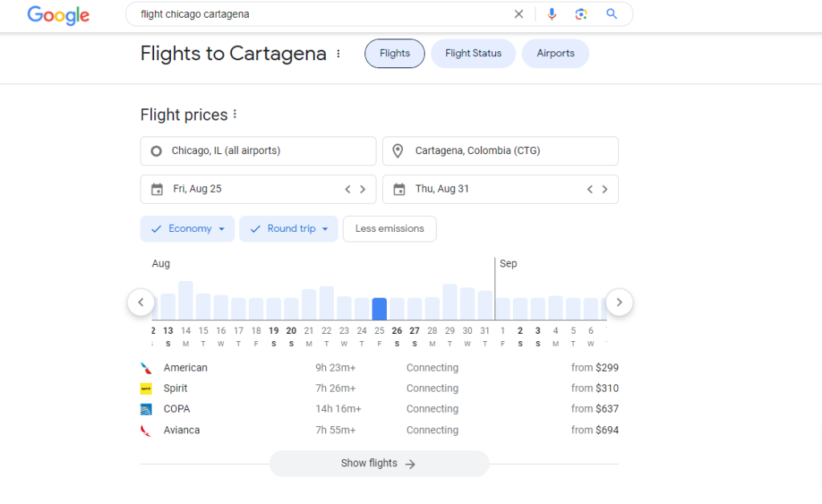Click the blue search magnifier icon

pyautogui.click(x=612, y=14)
